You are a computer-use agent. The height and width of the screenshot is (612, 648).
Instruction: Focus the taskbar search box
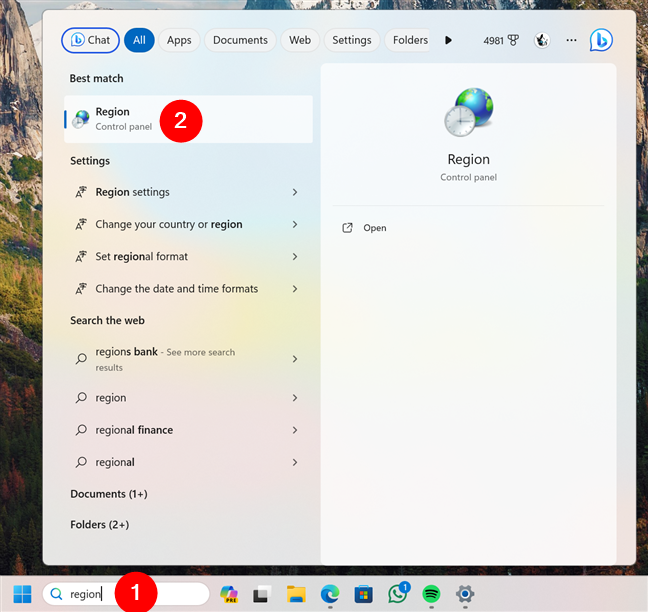[126, 594]
